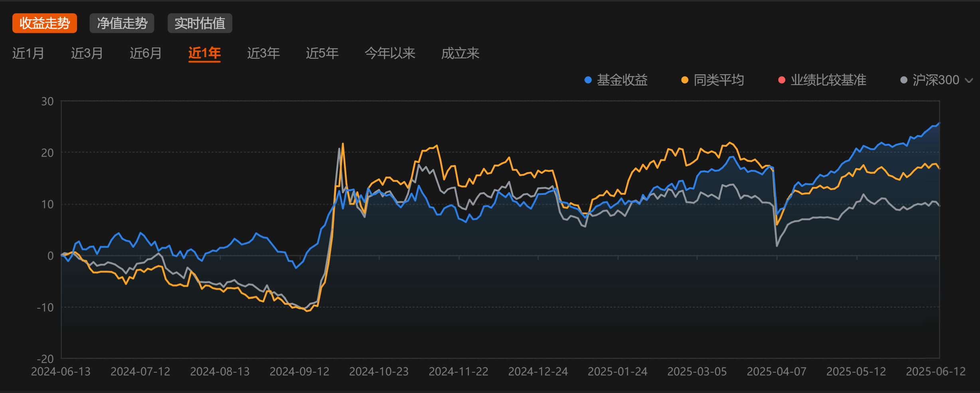Choose the 近3月 time range
980x393 pixels.
pyautogui.click(x=87, y=53)
